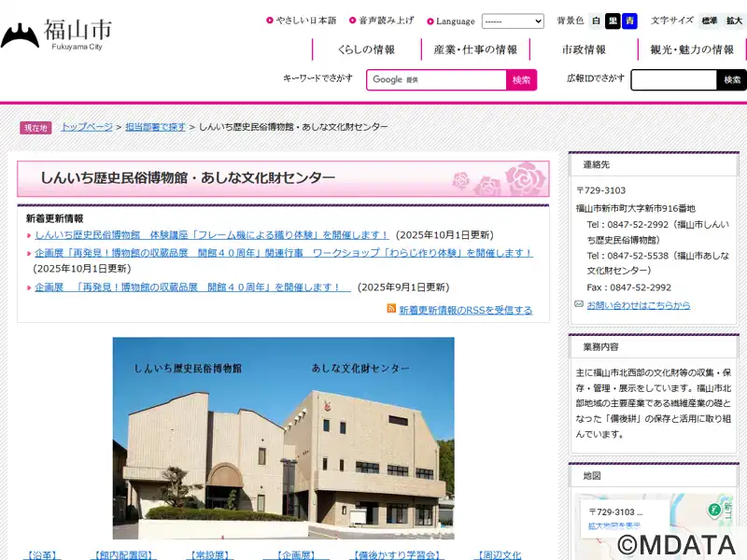This screenshot has height=560, width=747.
Task: Focus the Google keyword search field
Action: pyautogui.click(x=436, y=79)
